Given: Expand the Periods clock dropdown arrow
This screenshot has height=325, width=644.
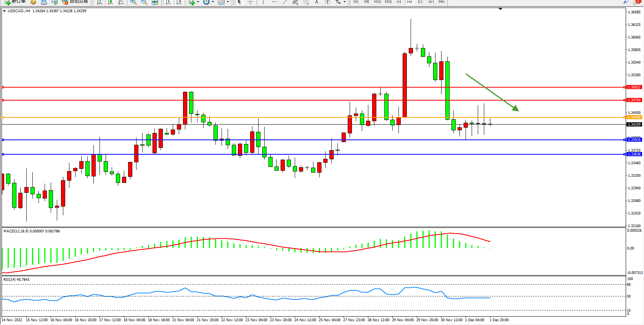Looking at the screenshot, I should point(213,2).
